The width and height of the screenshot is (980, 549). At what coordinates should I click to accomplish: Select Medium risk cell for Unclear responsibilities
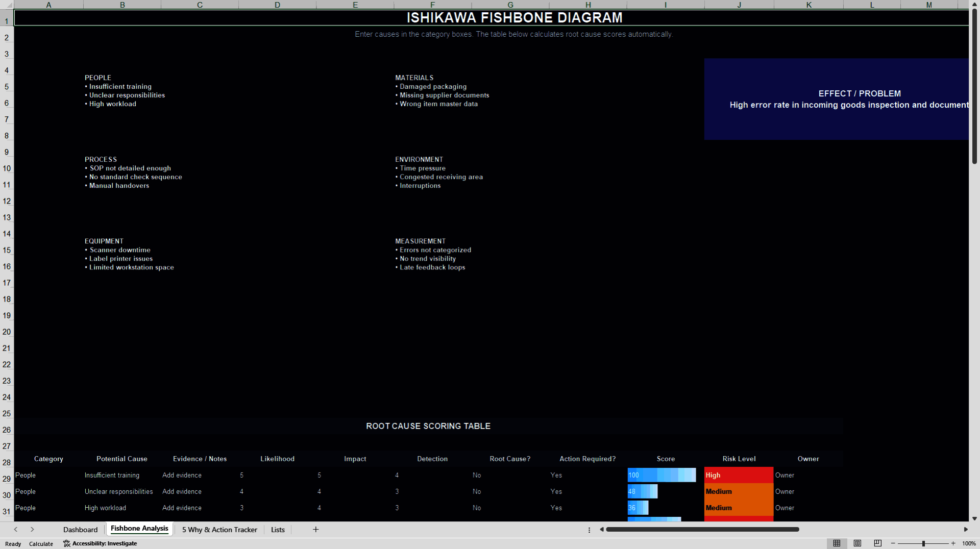pyautogui.click(x=739, y=491)
